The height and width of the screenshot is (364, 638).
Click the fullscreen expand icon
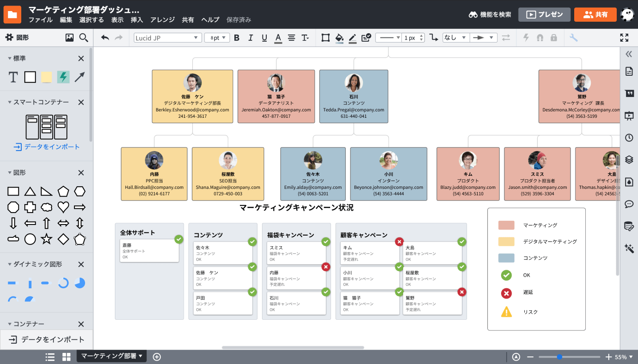click(624, 38)
